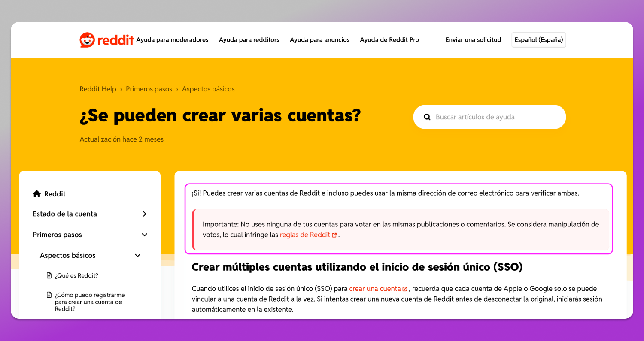Click the Primeros pasos breadcrumb link
This screenshot has width=644, height=341.
tap(149, 89)
